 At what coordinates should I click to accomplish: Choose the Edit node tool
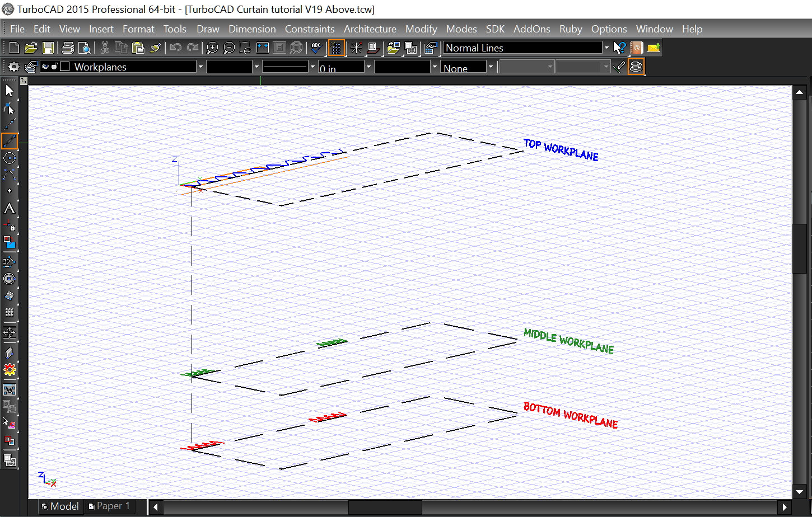coord(10,108)
